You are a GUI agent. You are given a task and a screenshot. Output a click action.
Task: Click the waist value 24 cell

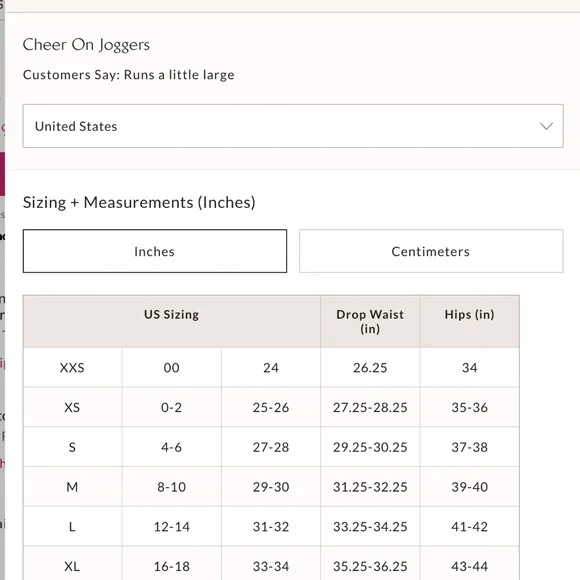pos(271,367)
